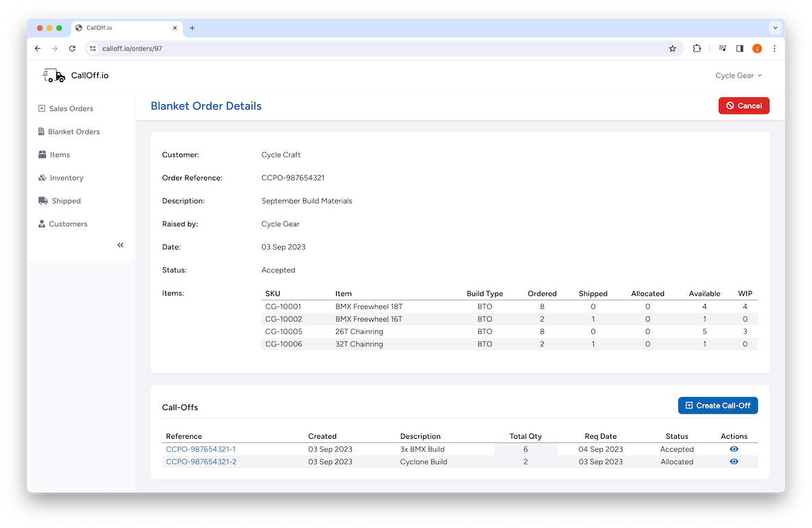Click the Total Qty column header
This screenshot has width=812, height=528.
[x=525, y=436]
